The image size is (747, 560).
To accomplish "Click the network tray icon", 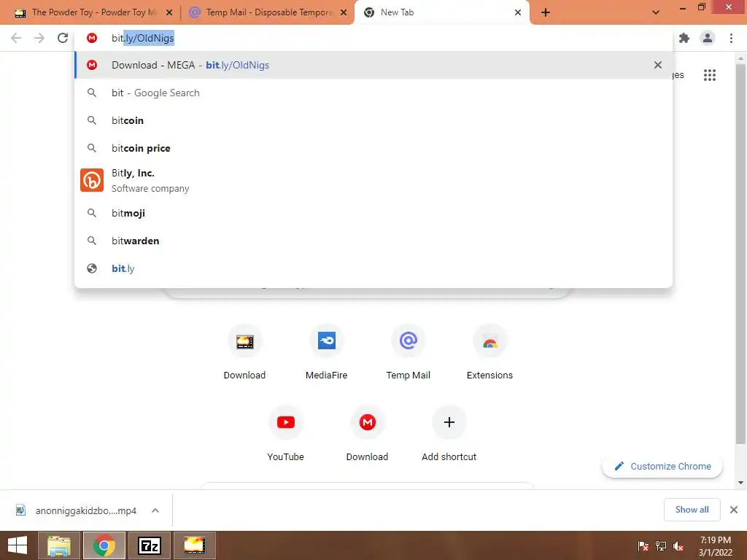I will click(x=661, y=545).
